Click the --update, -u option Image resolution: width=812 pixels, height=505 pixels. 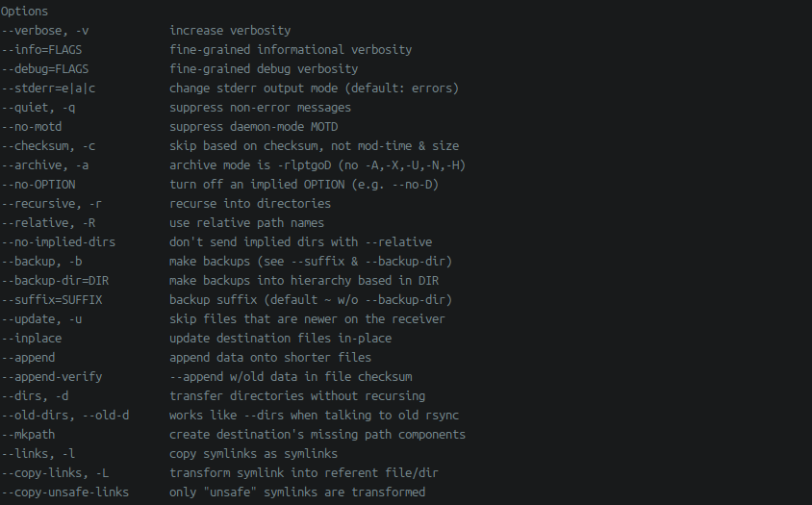point(41,319)
